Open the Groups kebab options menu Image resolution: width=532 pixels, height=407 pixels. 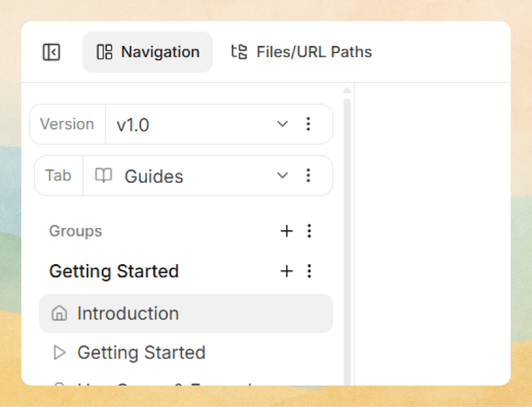pyautogui.click(x=309, y=231)
